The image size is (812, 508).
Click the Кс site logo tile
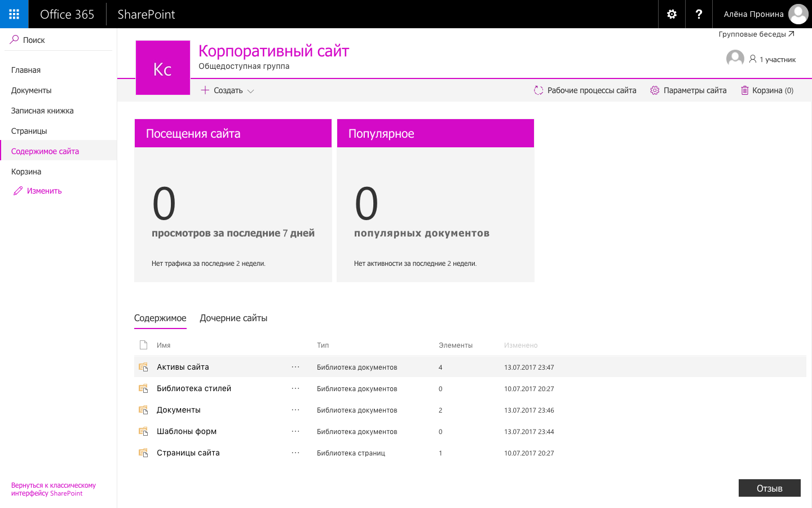pos(162,67)
